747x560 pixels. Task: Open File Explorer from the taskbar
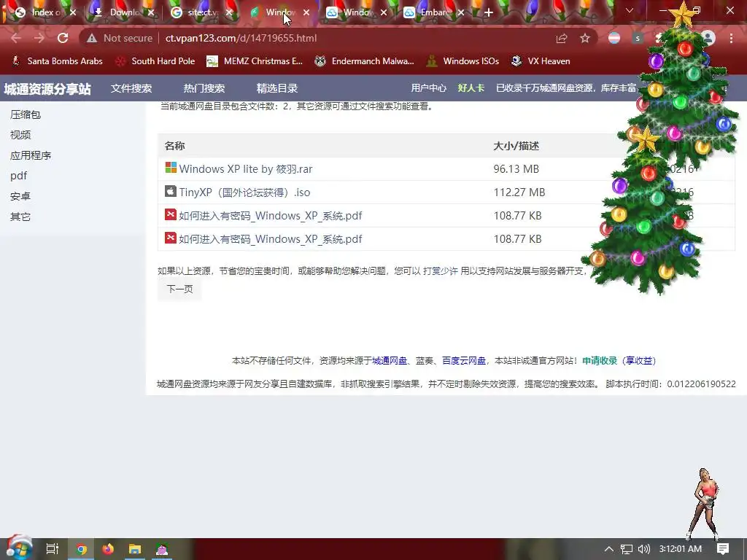[135, 549]
